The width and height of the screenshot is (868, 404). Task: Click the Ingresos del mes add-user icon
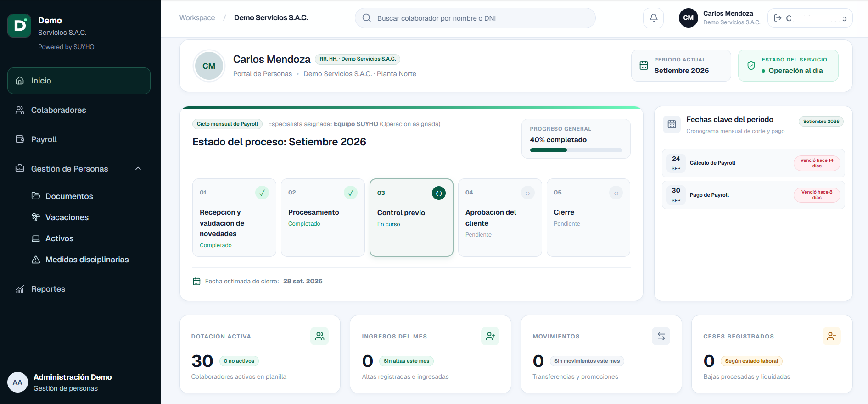pos(490,336)
